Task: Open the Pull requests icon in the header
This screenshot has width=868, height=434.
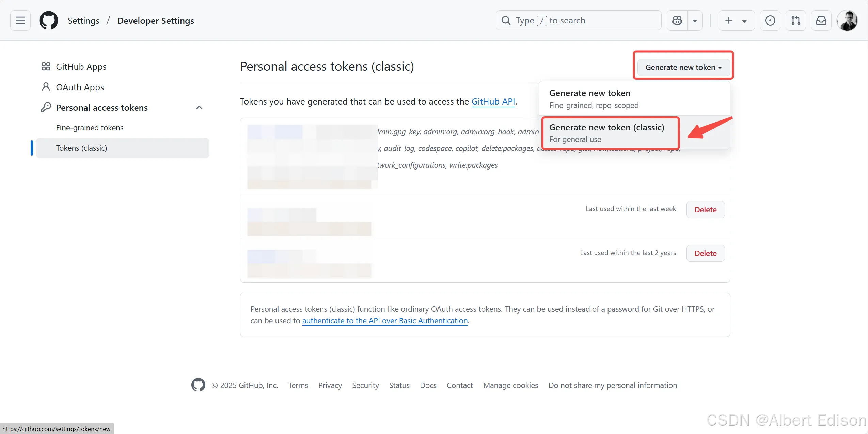Action: click(795, 20)
